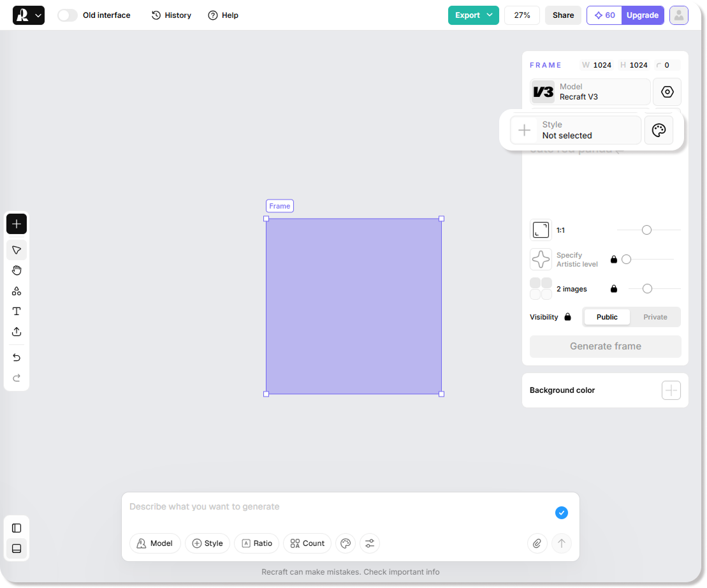The height and width of the screenshot is (588, 707).
Task: Open the Shapes tool
Action: click(17, 291)
